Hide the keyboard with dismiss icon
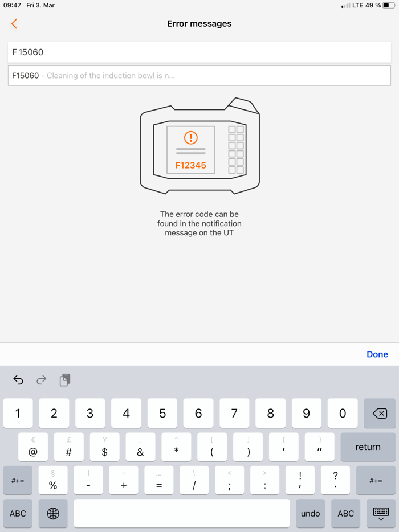 pos(381,513)
